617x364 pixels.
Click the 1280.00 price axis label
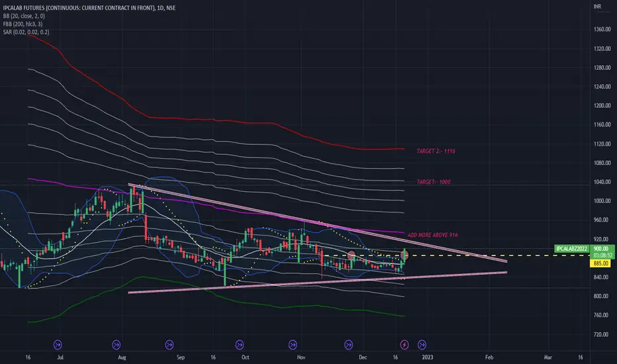(602, 68)
